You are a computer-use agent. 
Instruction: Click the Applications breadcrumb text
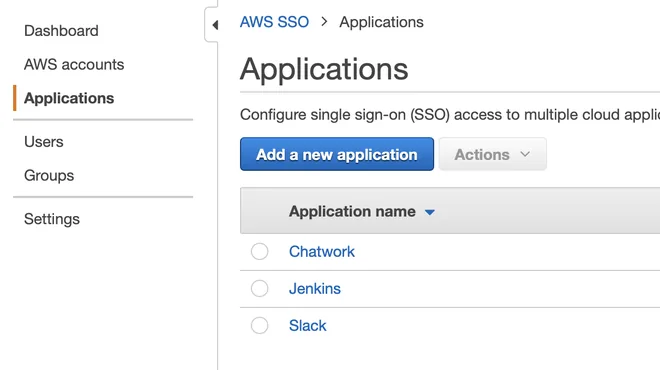click(x=381, y=22)
